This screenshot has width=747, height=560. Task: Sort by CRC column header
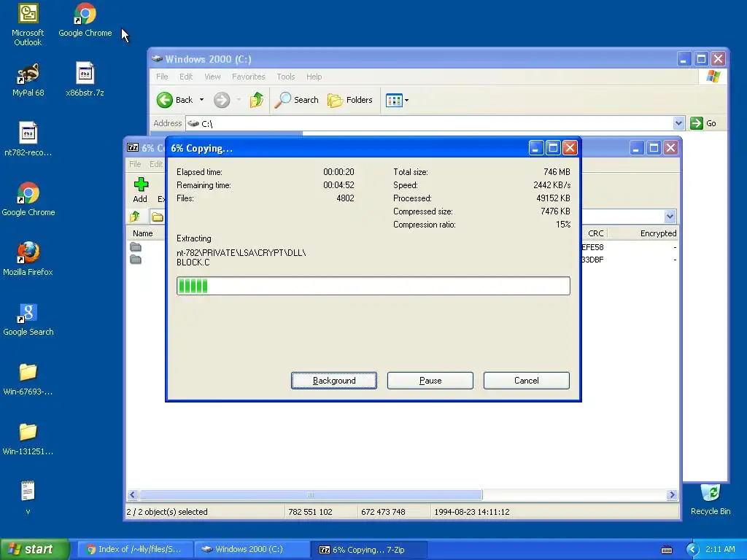(x=595, y=233)
